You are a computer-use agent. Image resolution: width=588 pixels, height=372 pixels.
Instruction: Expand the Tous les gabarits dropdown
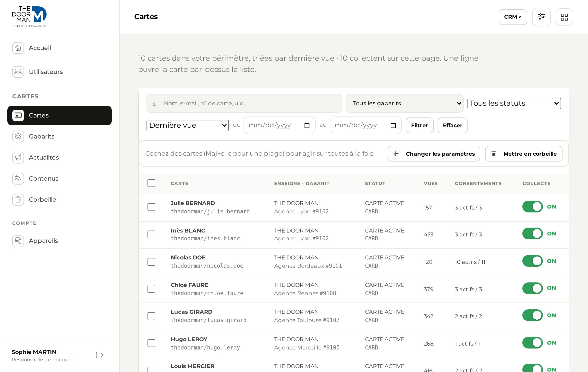click(x=404, y=103)
